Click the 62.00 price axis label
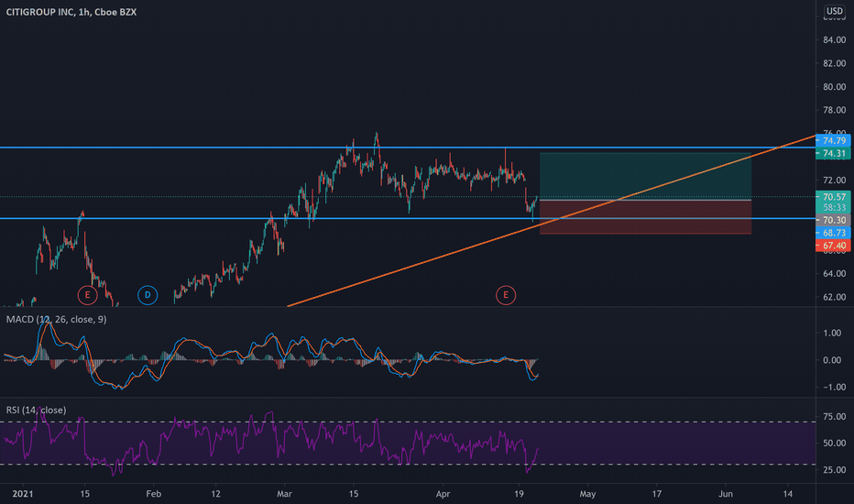Image resolution: width=854 pixels, height=504 pixels. [x=835, y=297]
